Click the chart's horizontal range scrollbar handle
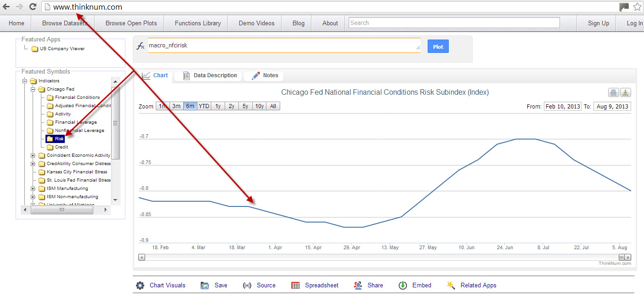This screenshot has width=644, height=303. (622, 257)
